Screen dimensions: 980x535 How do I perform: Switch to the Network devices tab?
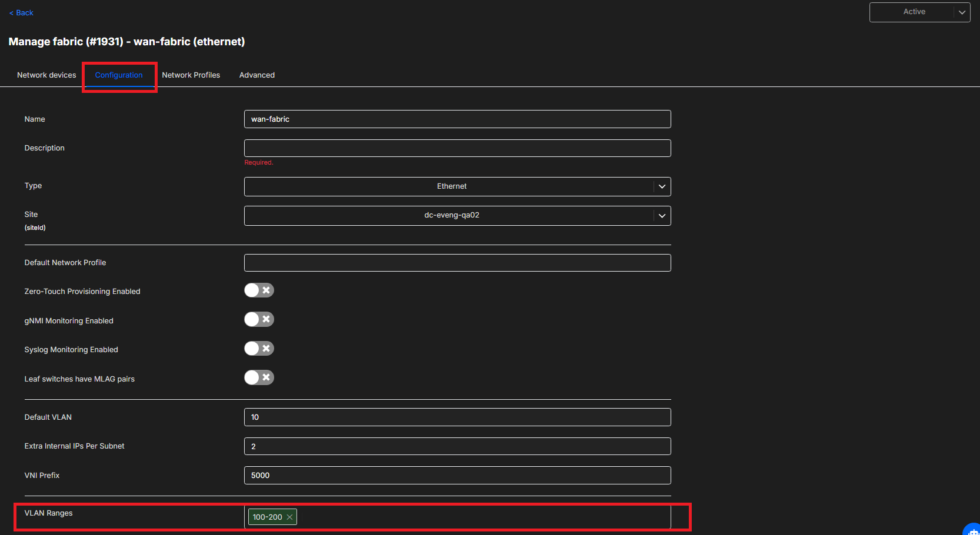(46, 75)
